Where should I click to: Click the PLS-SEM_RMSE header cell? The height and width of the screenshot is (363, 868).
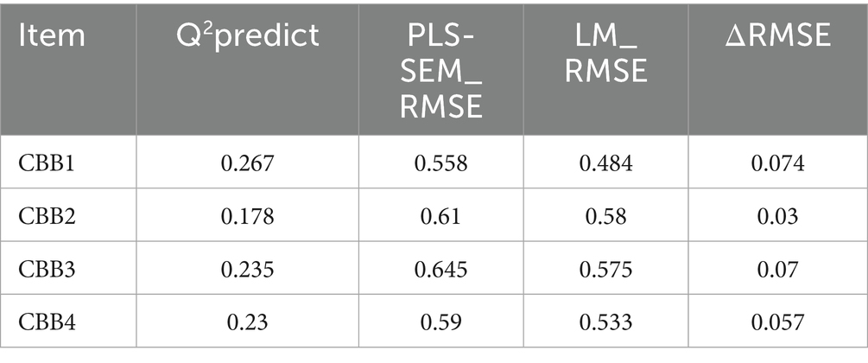tap(441, 70)
